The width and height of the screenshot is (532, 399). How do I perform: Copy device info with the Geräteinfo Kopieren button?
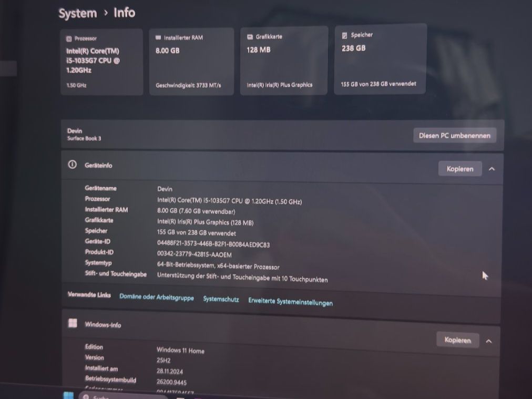tap(460, 169)
